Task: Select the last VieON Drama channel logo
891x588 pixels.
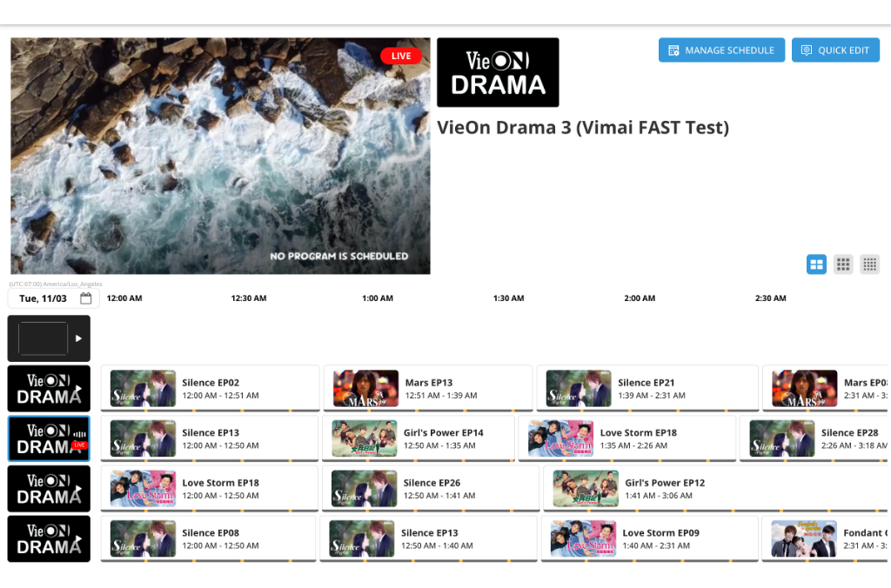Action: coord(49,538)
